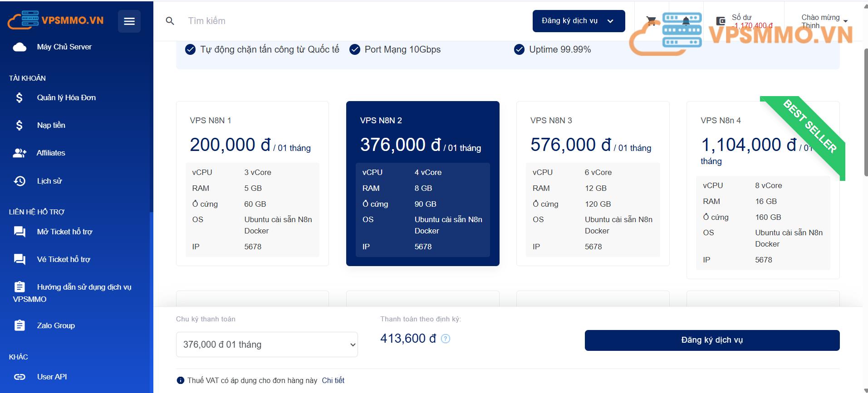Click chat icon beside Vé Ticket hỗ trợ

(20, 259)
